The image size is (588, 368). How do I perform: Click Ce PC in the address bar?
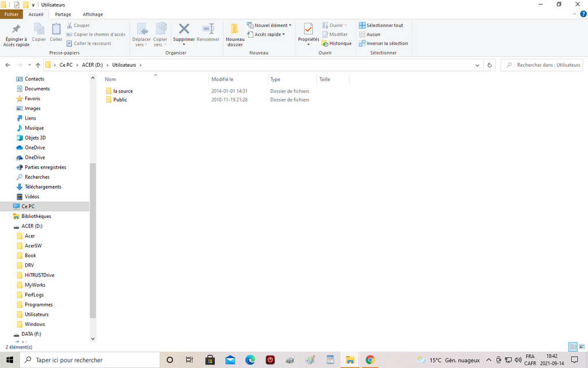66,65
